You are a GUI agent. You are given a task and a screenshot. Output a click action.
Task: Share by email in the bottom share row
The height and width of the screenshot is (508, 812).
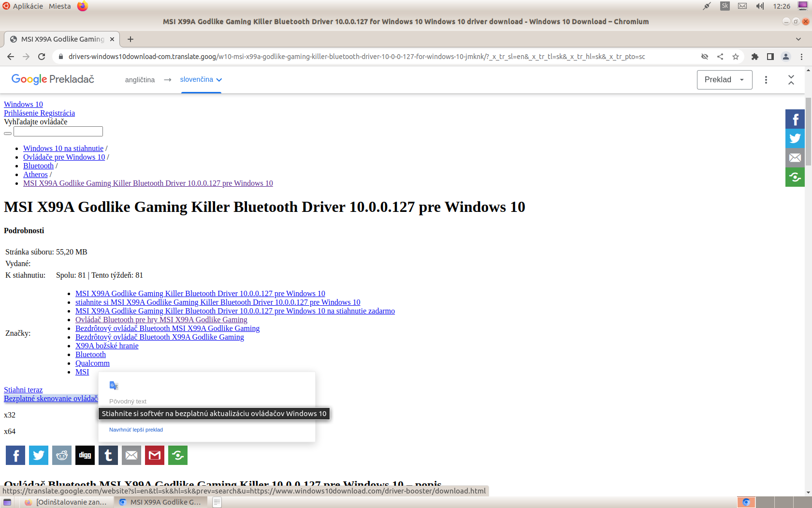(131, 455)
